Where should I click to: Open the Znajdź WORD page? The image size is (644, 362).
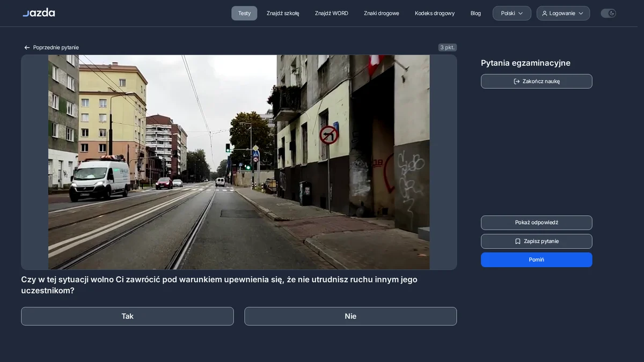coord(332,13)
